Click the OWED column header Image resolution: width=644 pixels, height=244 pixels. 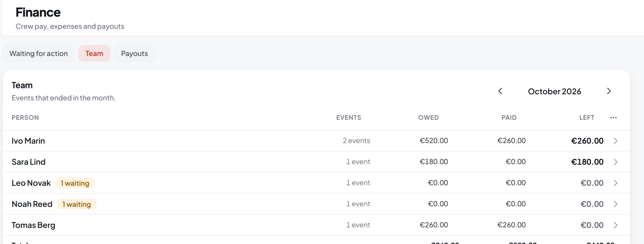[x=429, y=118]
